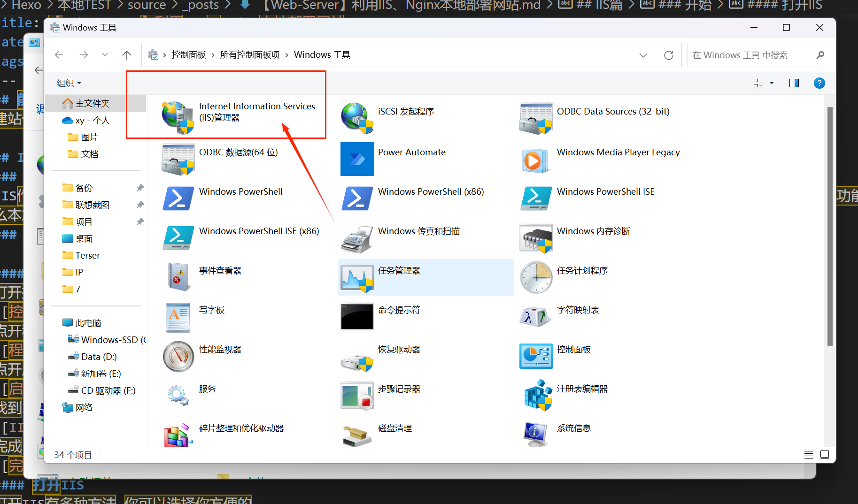The height and width of the screenshot is (504, 858).
Task: Expand address bar history dropdown
Action: [643, 55]
